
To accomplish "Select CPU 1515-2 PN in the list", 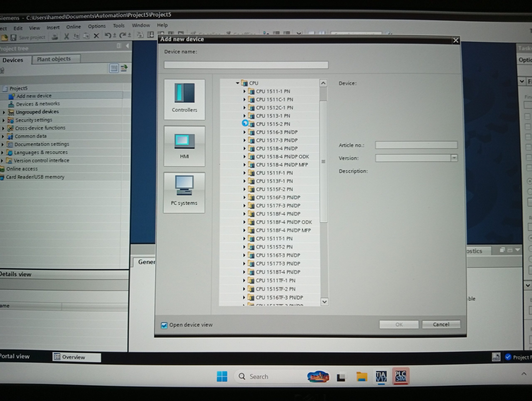I will coord(273,124).
